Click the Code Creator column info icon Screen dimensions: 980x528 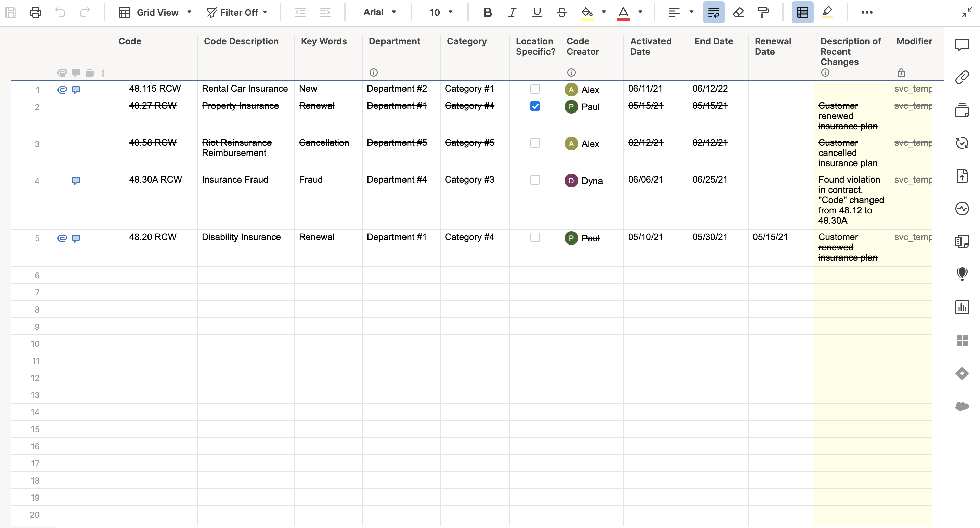(571, 72)
